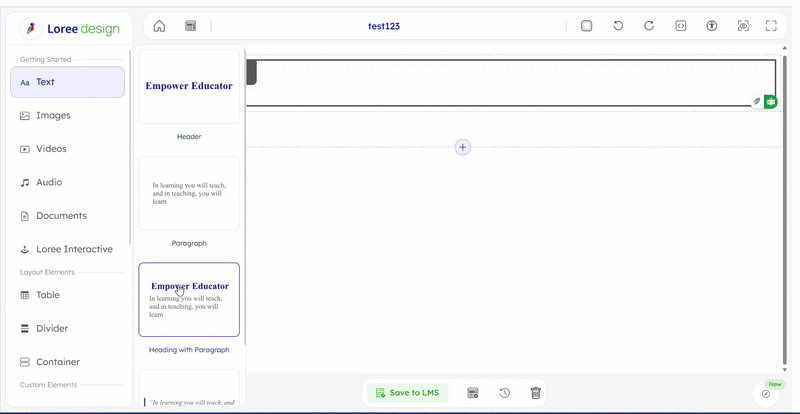
Task: Open the Videos element category
Action: point(67,149)
